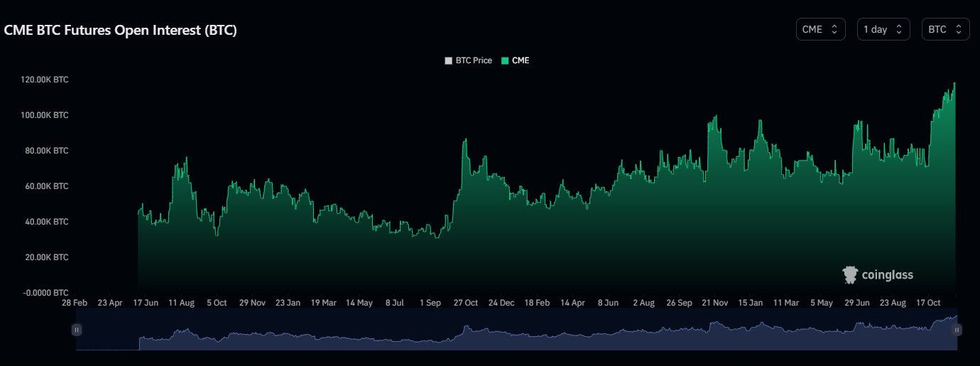Click the 23 Jan date label

pos(288,303)
